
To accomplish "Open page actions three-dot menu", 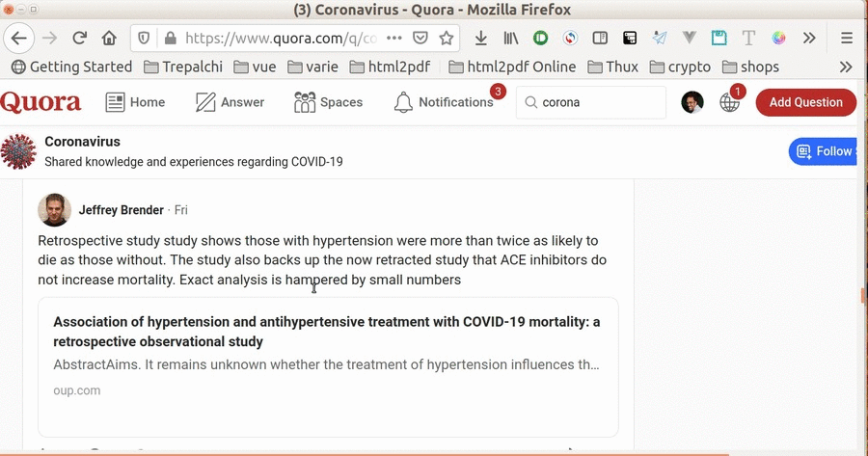I will pos(394,39).
